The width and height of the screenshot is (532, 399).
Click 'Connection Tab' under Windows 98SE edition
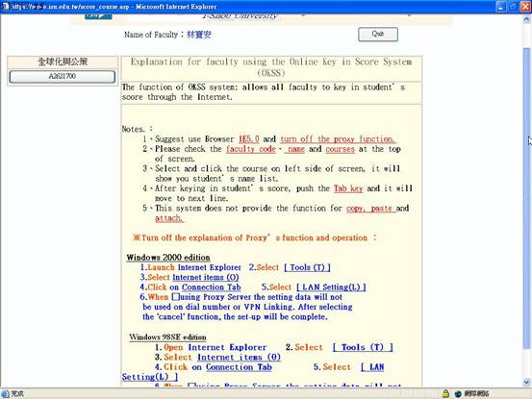[239, 367]
